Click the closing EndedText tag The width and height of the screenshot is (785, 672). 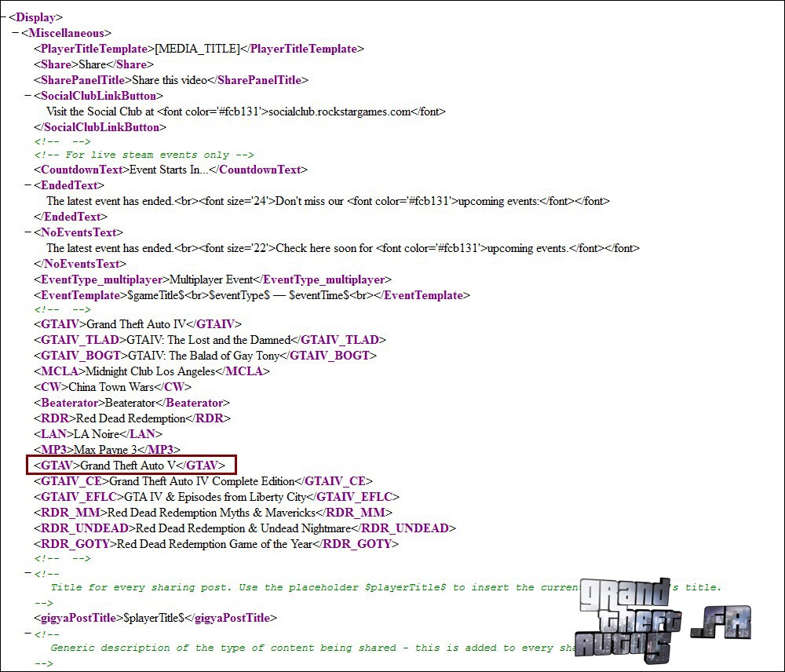71,217
